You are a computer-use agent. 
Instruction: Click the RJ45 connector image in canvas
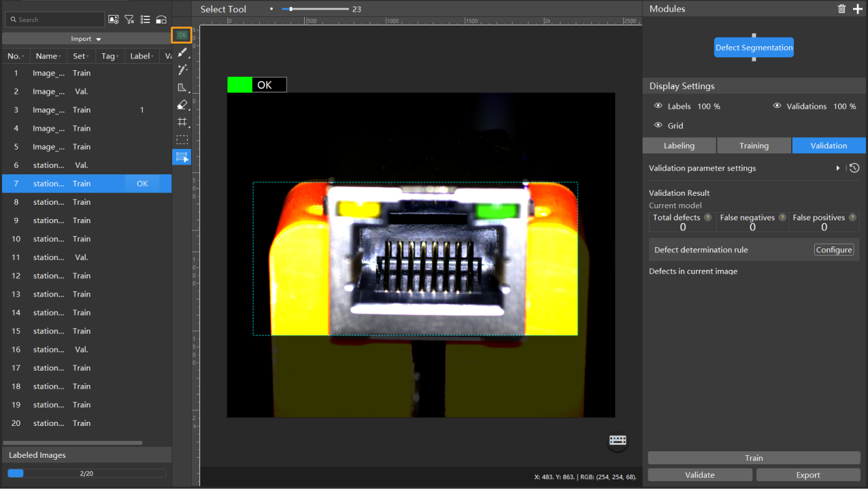(x=421, y=255)
